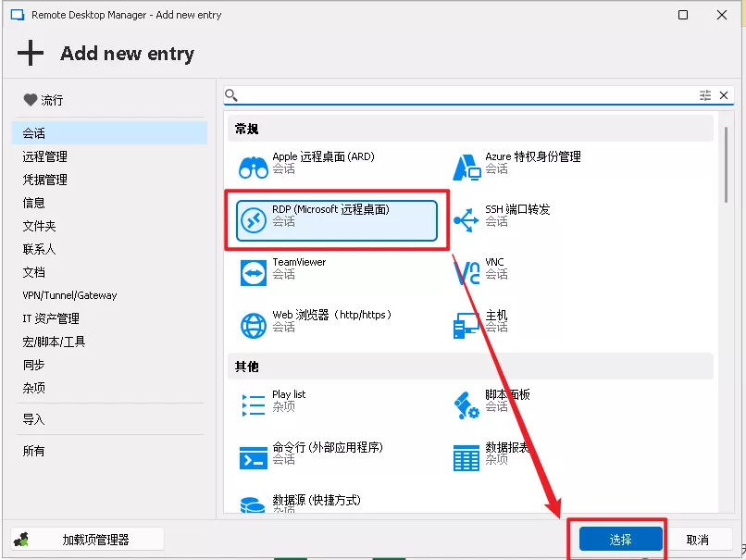Switch to the 文档 category
The image size is (746, 560).
pos(109,272)
